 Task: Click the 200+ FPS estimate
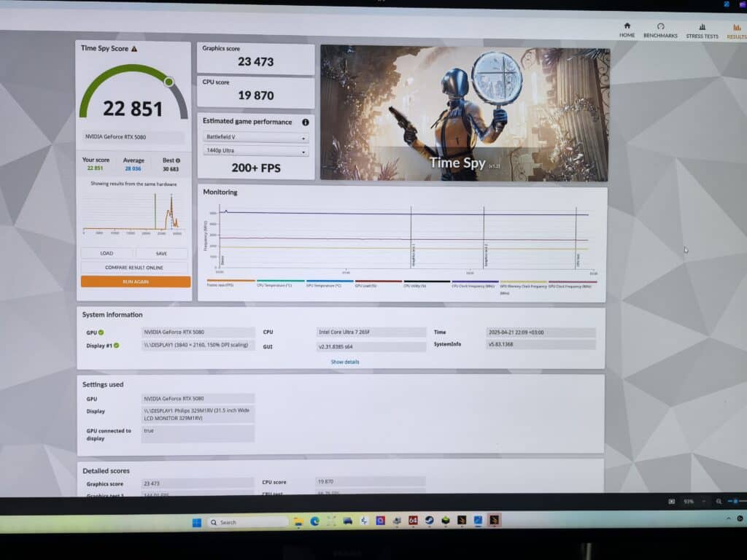pyautogui.click(x=256, y=168)
